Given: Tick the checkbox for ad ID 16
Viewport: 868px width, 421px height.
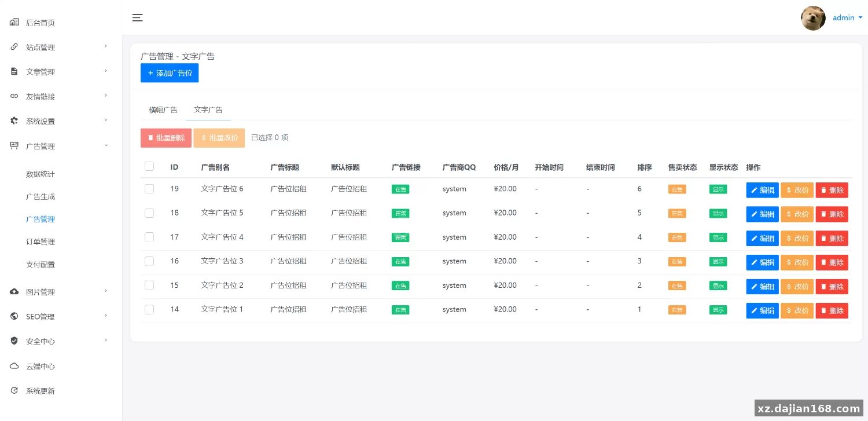Looking at the screenshot, I should tap(149, 261).
